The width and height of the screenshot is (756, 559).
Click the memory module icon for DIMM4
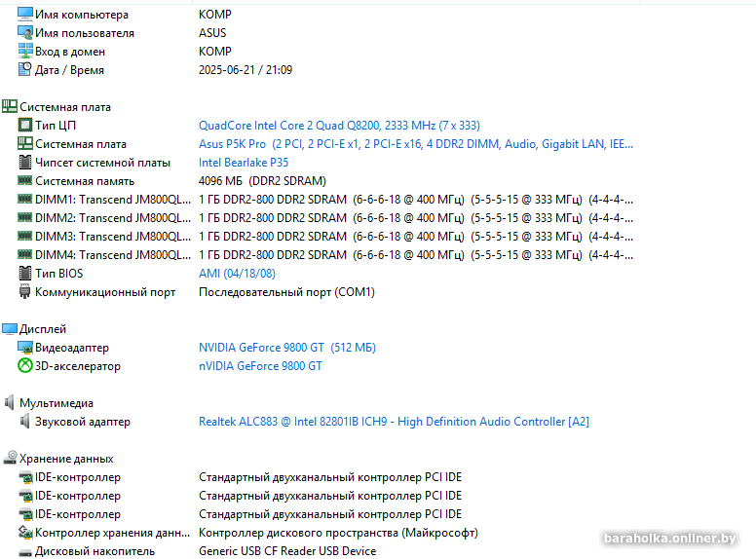(x=25, y=254)
